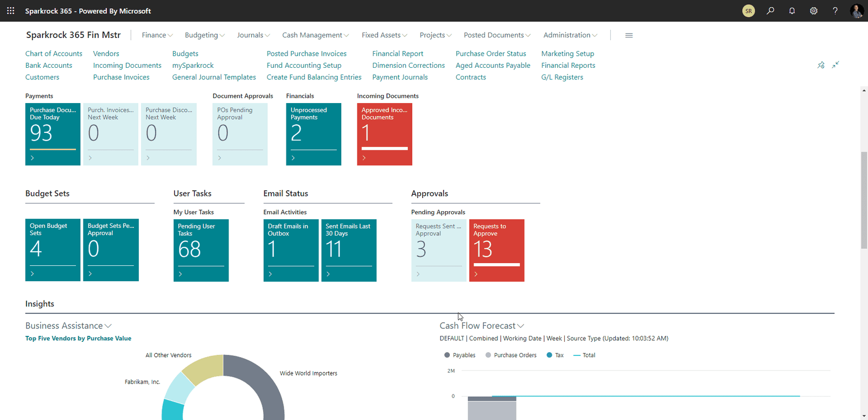The height and width of the screenshot is (420, 868).
Task: Open the app launcher waffle icon
Action: coord(10,11)
